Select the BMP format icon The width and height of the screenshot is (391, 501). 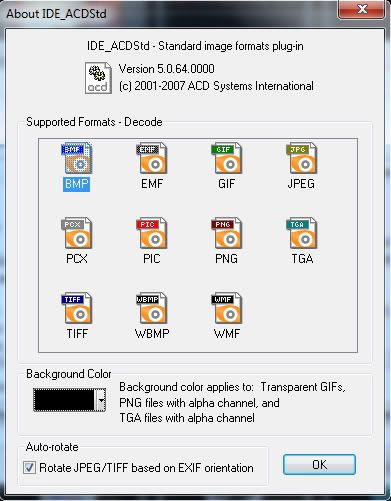pyautogui.click(x=77, y=158)
